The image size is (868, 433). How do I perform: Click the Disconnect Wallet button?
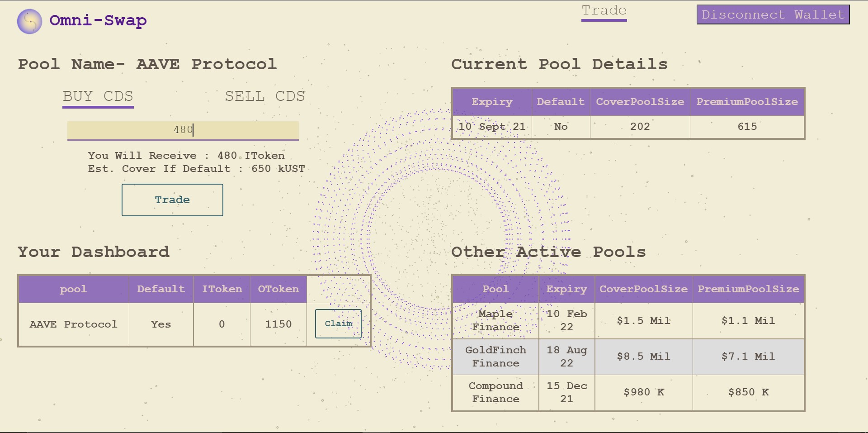pos(773,14)
